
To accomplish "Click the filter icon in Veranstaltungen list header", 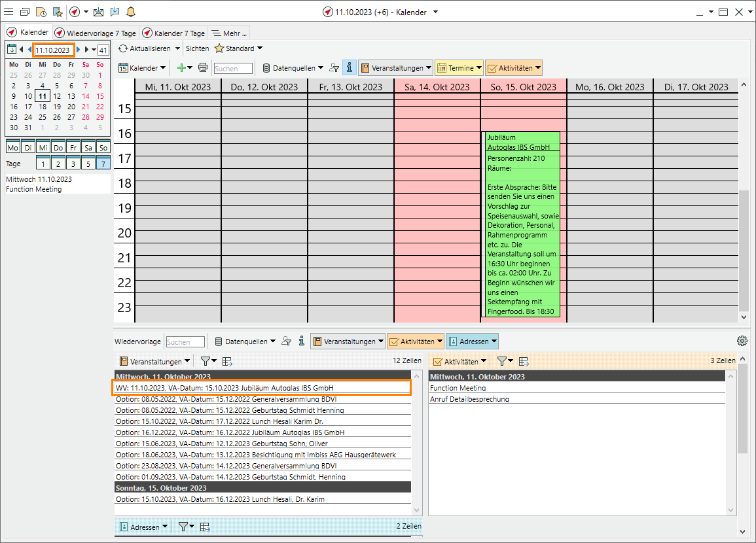I will pos(206,361).
